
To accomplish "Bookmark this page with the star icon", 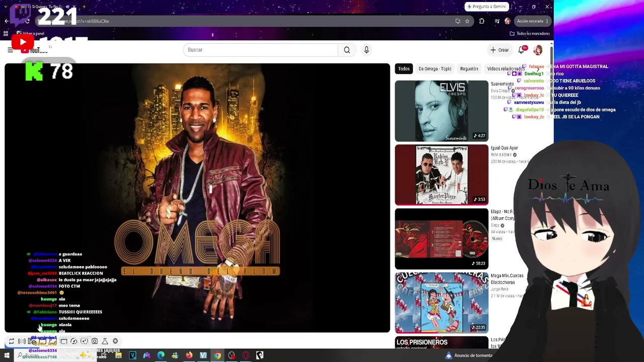I will (x=467, y=21).
